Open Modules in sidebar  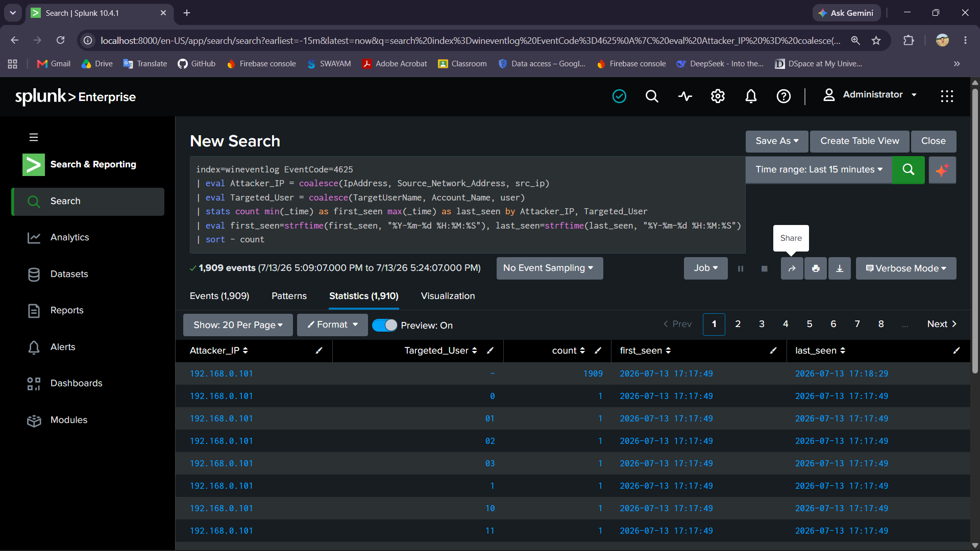[88, 420]
